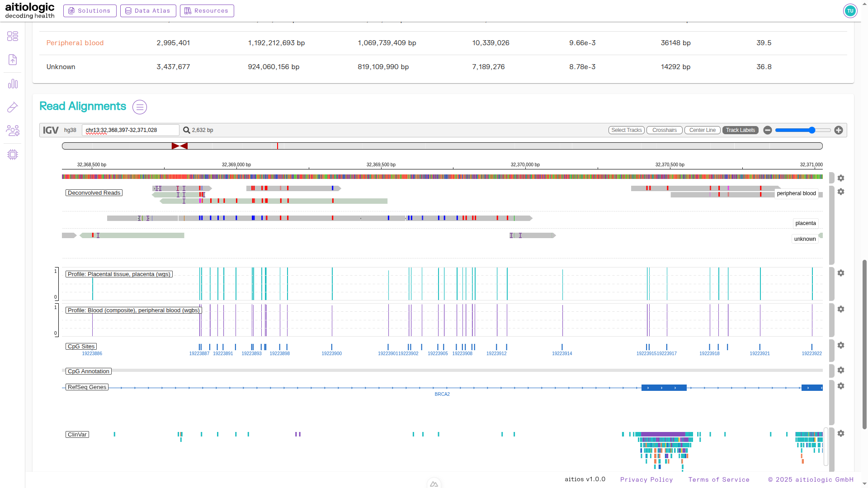
Task: Open the Solutions menu
Action: pyautogui.click(x=90, y=11)
